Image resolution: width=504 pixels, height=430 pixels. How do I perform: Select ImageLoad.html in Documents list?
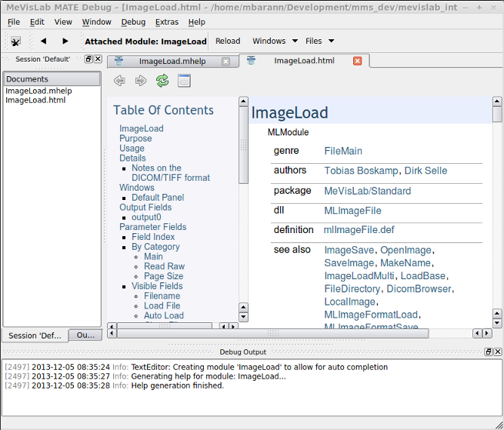(35, 100)
